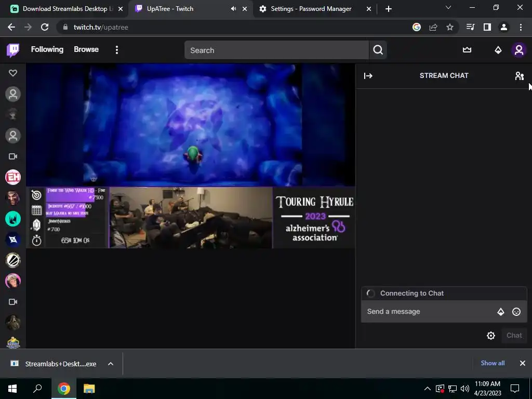Open the user account avatar menu

tap(519, 50)
